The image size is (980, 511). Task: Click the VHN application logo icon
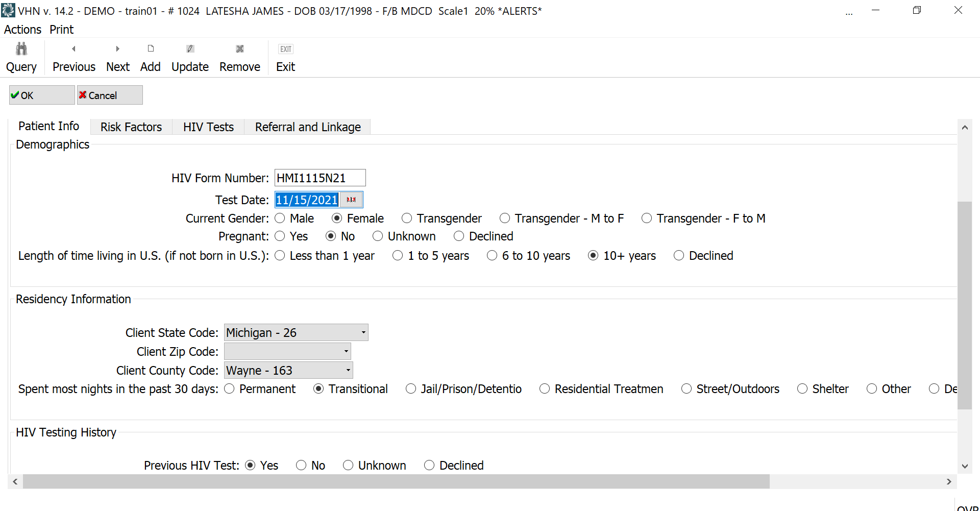coord(8,10)
